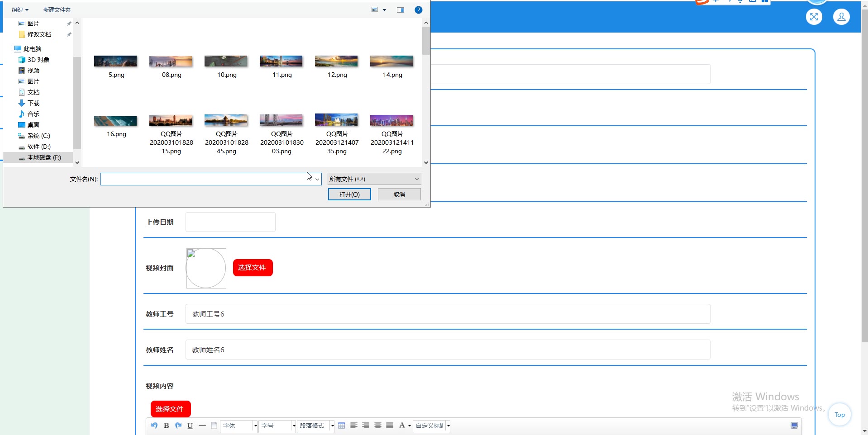
Task: Click 新建文件夹 in the dialog toolbar
Action: [x=57, y=10]
